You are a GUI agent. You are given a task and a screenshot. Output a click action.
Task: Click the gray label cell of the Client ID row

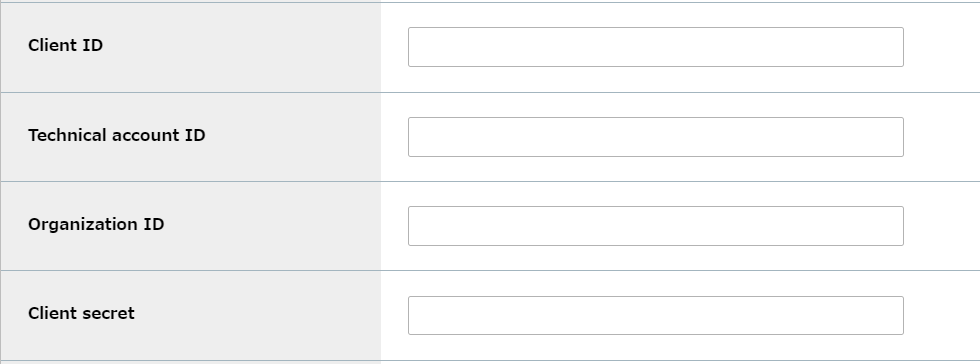[191, 48]
